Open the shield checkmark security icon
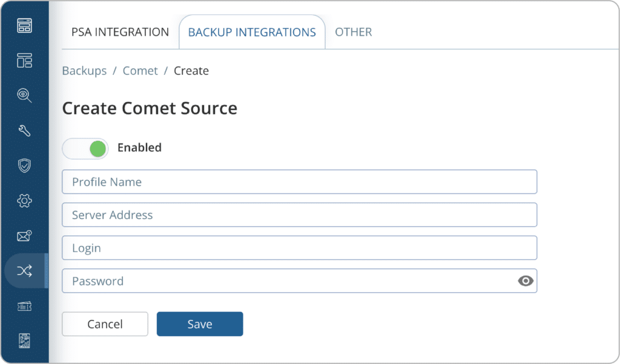Image resolution: width=620 pixels, height=364 pixels. (24, 166)
